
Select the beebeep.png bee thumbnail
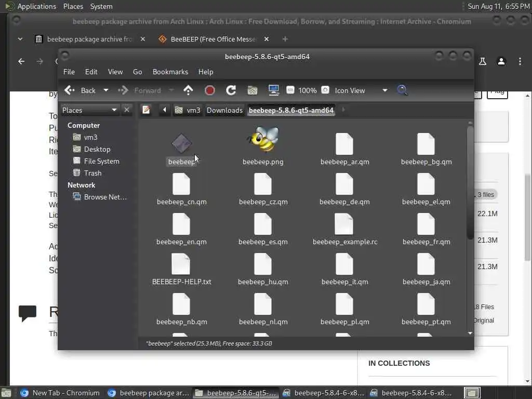263,140
